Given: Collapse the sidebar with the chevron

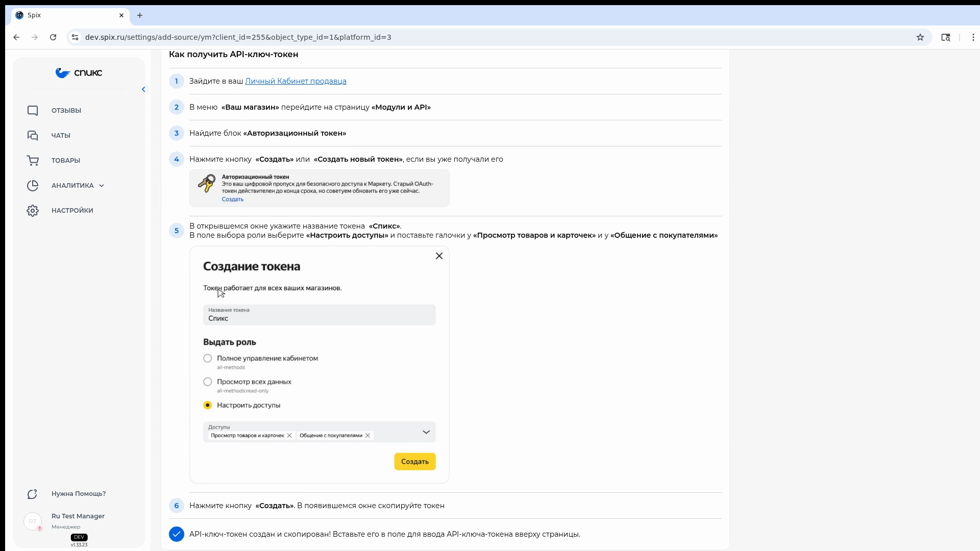Looking at the screenshot, I should [143, 89].
